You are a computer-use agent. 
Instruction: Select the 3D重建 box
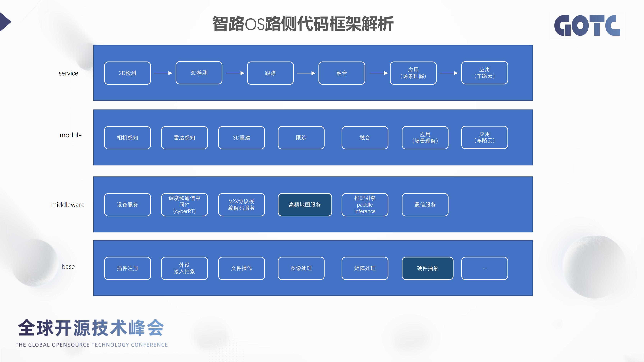pos(241,138)
